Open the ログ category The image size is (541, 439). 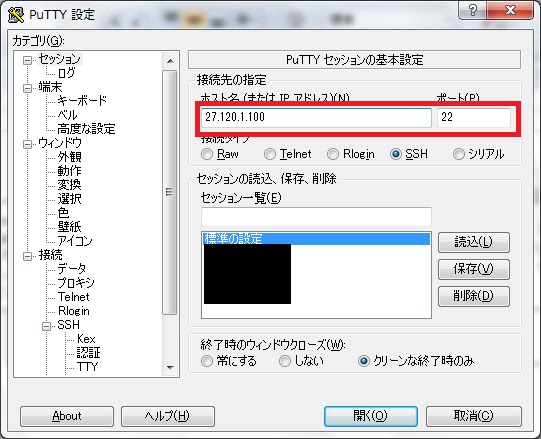pyautogui.click(x=66, y=73)
